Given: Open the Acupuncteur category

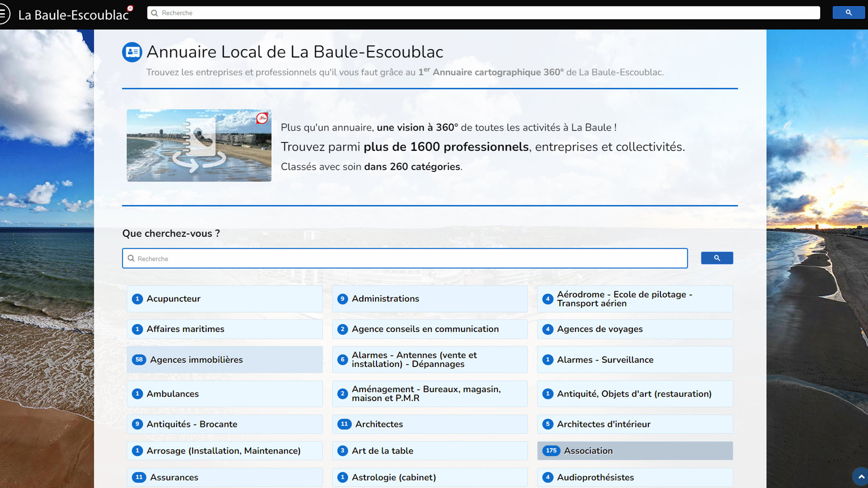Looking at the screenshot, I should click(x=225, y=299).
